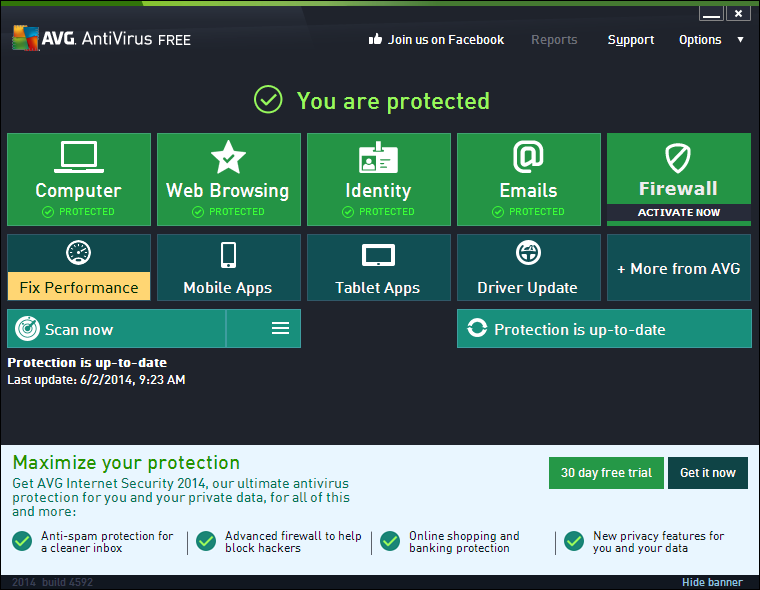Click the Firewall shield icon
This screenshot has height=590, width=760.
(678, 158)
